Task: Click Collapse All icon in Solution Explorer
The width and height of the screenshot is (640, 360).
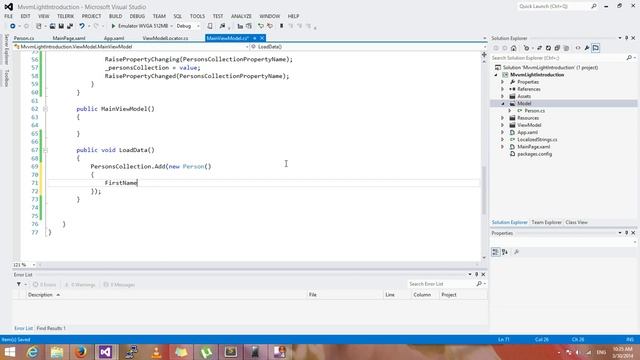Action: pyautogui.click(x=557, y=48)
